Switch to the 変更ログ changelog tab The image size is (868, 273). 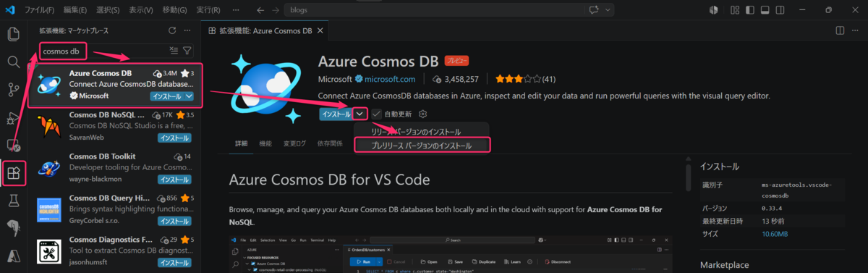coord(294,143)
